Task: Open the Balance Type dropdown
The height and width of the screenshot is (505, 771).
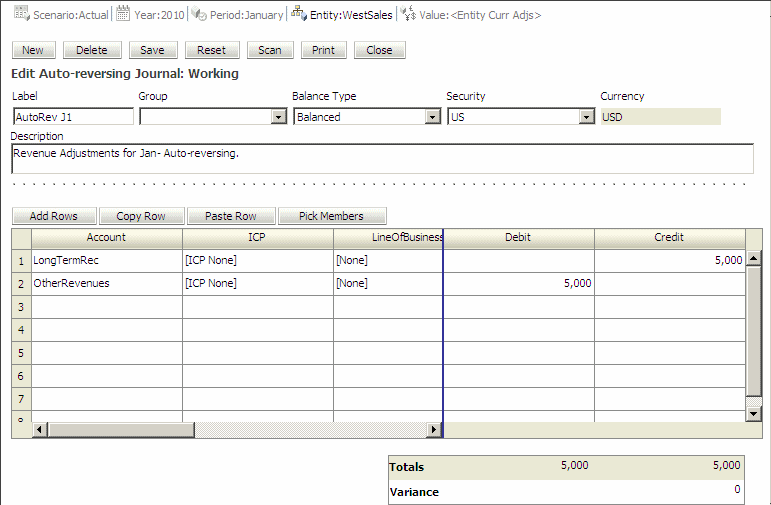Action: point(432,117)
